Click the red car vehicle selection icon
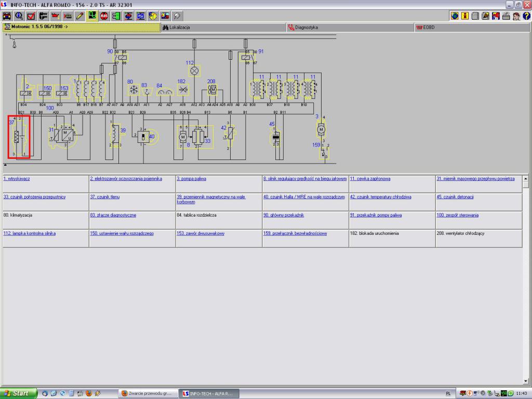 pyautogui.click(x=7, y=16)
